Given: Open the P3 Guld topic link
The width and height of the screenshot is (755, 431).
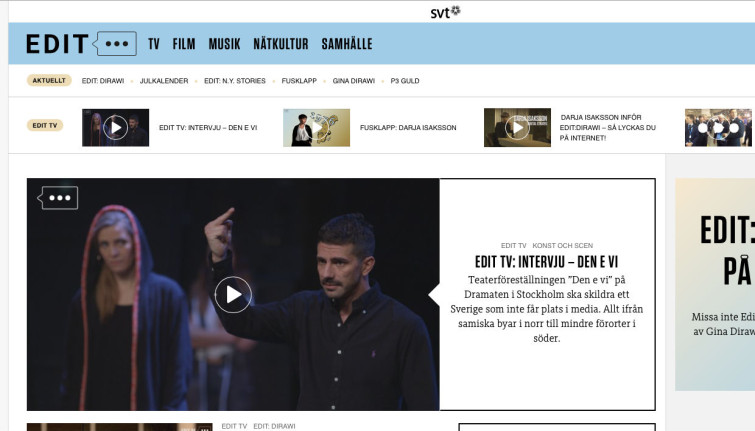Looking at the screenshot, I should pyautogui.click(x=405, y=80).
